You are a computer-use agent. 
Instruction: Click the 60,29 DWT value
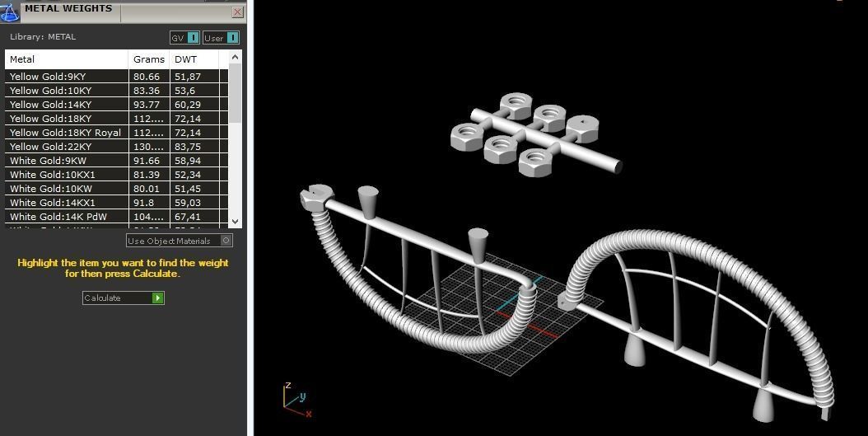pyautogui.click(x=188, y=104)
